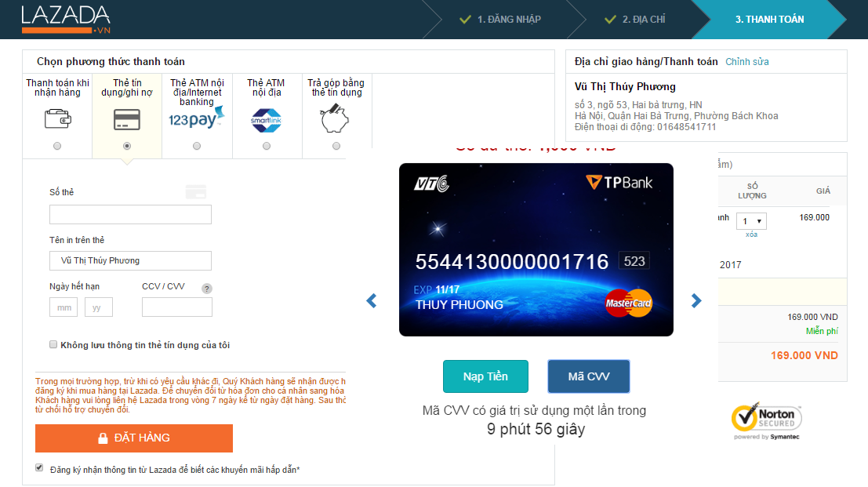Select the cash-on-delivery wallet icon
This screenshot has height=487, width=868.
tap(57, 119)
